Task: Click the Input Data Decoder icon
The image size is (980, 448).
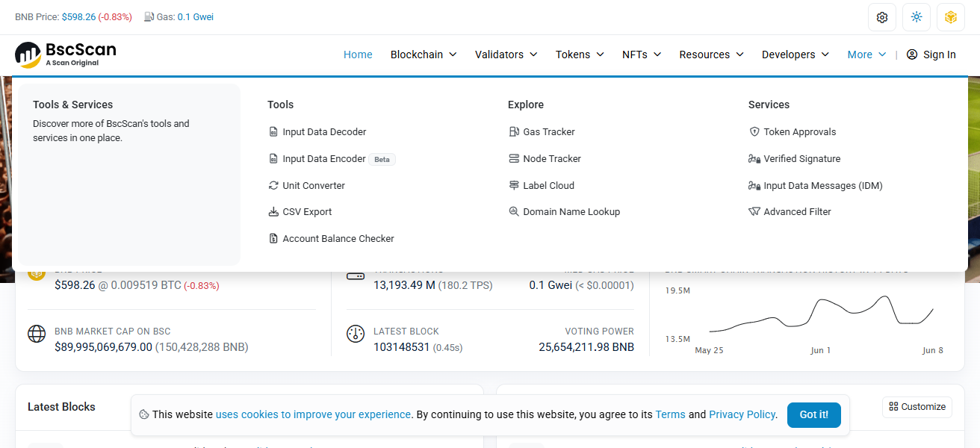Action: [273, 132]
